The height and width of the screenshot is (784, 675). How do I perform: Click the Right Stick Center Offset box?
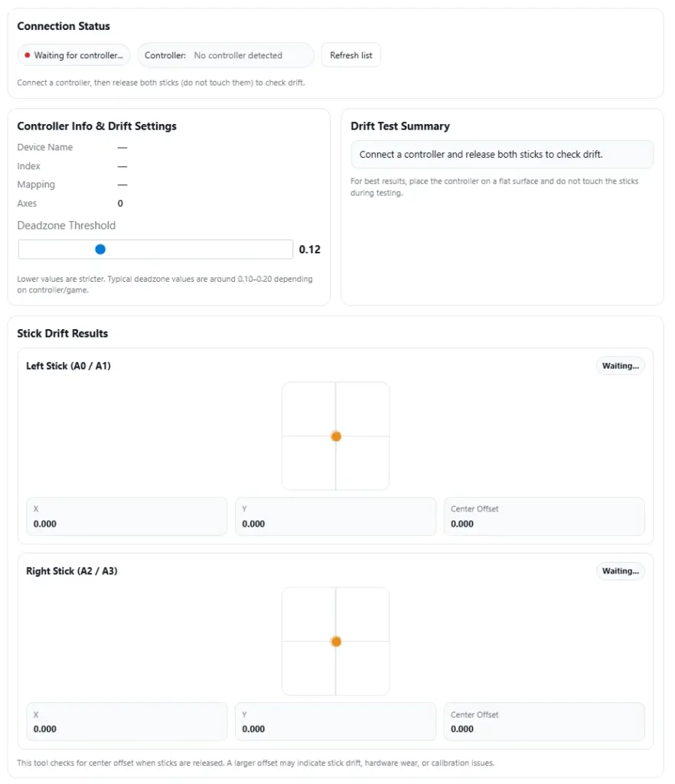[544, 722]
